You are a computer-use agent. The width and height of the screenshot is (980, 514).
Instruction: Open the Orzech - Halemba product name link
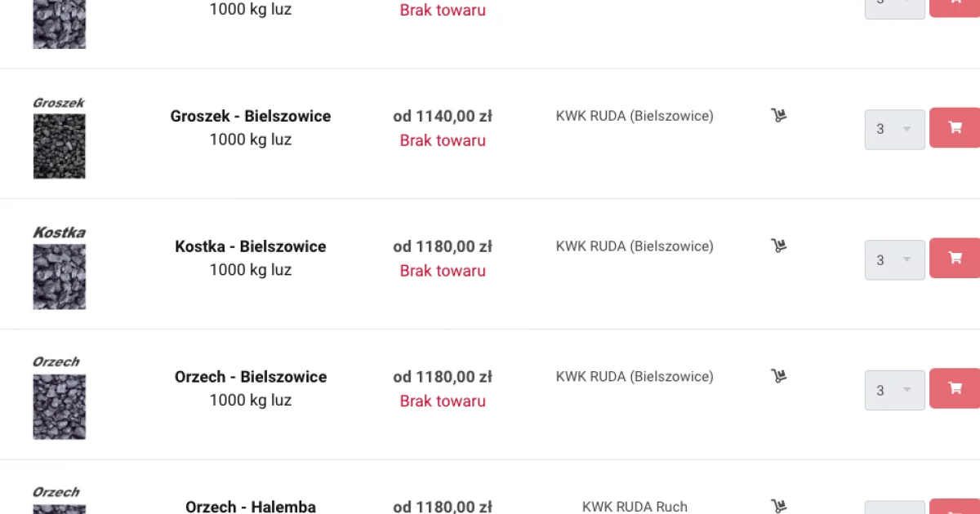coord(251,507)
